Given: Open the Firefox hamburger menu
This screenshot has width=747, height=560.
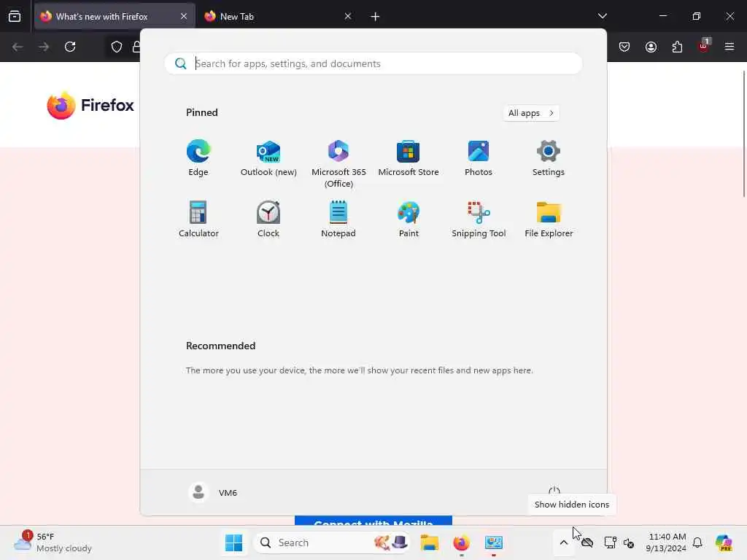Looking at the screenshot, I should pos(729,47).
